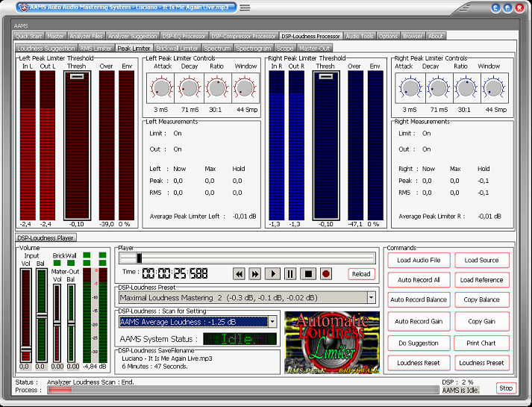Viewport: 532px width, 407px height.
Task: Click the Load Source button
Action: tap(481, 260)
